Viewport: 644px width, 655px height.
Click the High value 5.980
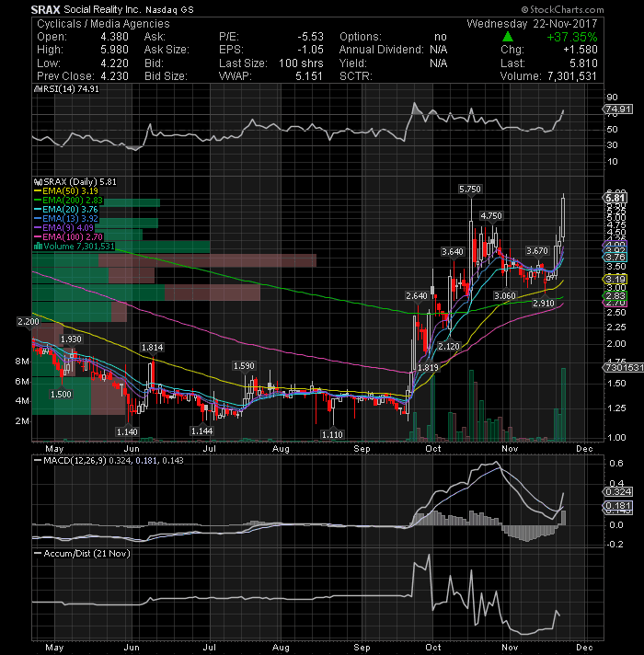114,50
